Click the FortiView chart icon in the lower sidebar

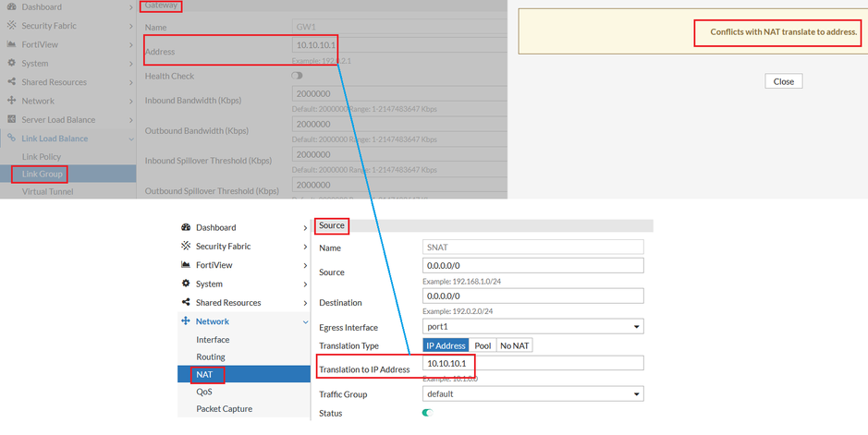(x=186, y=265)
